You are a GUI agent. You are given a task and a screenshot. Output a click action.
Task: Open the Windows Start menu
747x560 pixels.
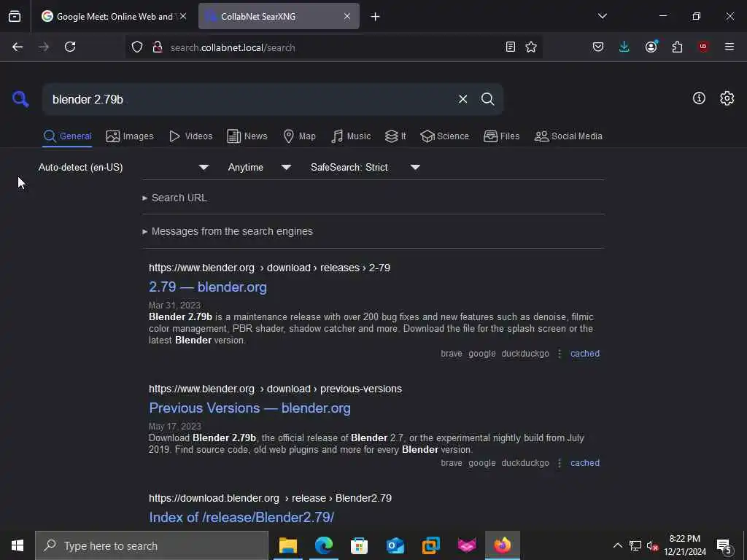coord(18,545)
